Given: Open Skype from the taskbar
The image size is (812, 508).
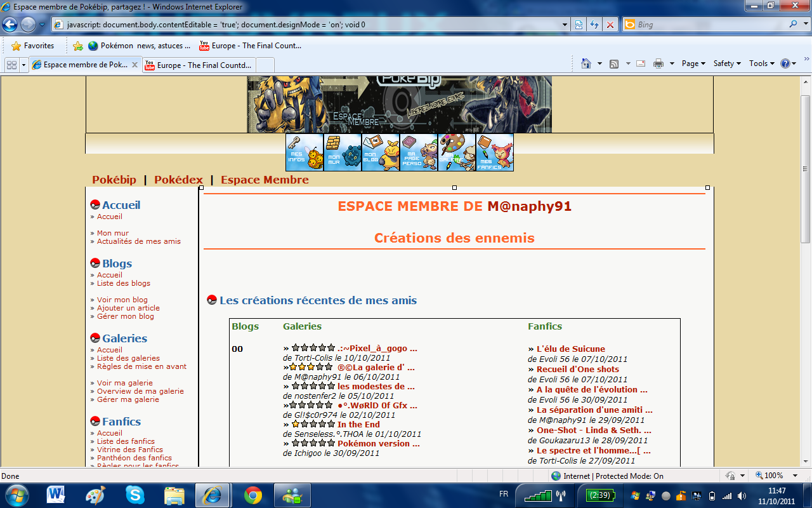Looking at the screenshot, I should pyautogui.click(x=134, y=495).
